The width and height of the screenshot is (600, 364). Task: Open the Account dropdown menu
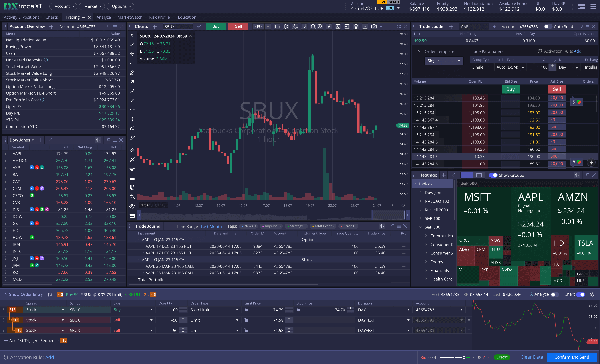pos(63,6)
